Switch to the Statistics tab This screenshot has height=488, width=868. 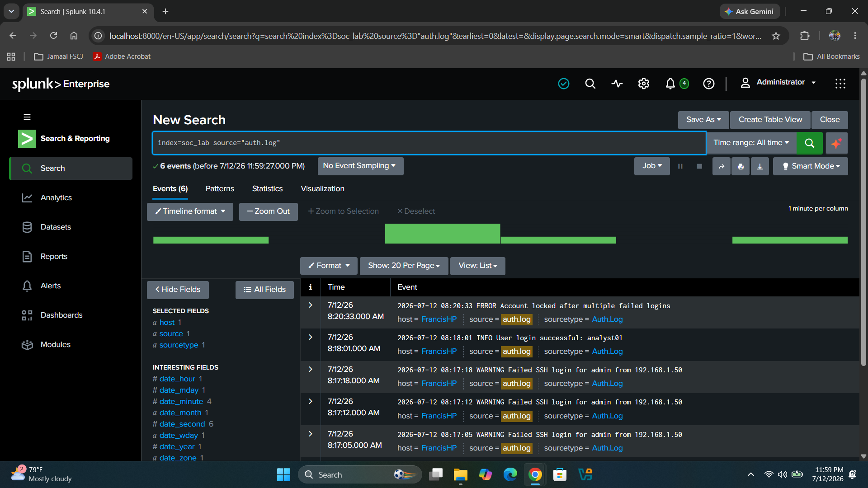pos(267,188)
